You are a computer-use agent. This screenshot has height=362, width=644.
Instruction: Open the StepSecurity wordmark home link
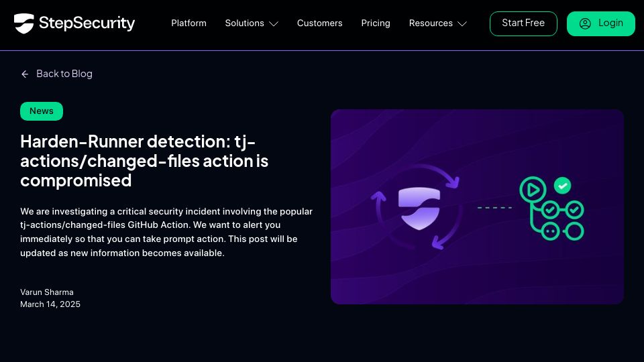(87, 23)
